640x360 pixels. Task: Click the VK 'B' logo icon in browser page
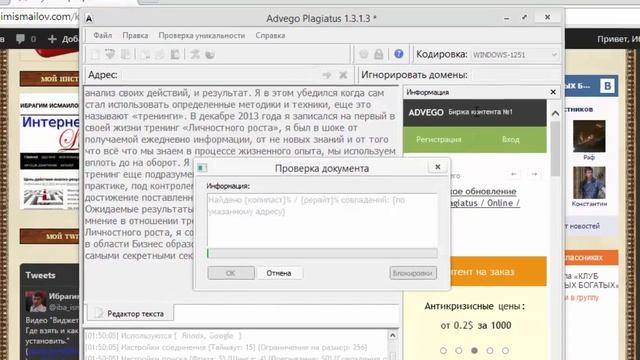point(607,86)
